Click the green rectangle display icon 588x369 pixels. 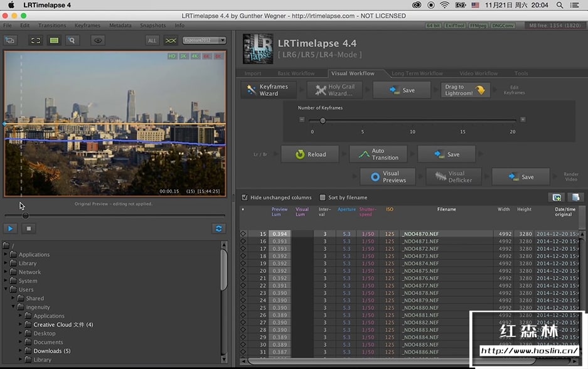[54, 41]
